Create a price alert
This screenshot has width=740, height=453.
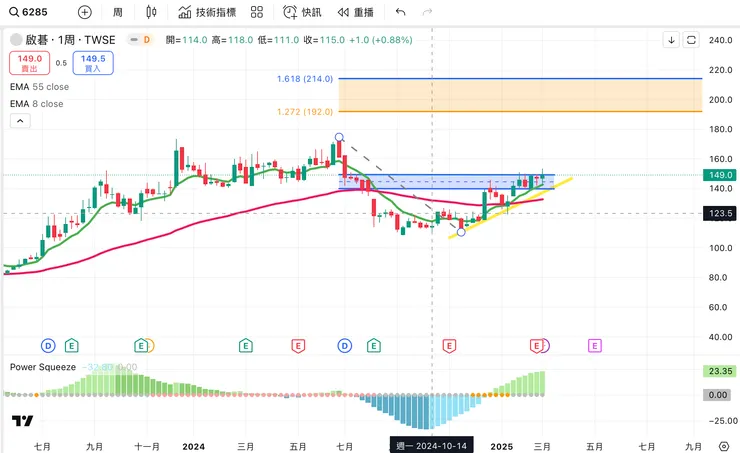[302, 12]
